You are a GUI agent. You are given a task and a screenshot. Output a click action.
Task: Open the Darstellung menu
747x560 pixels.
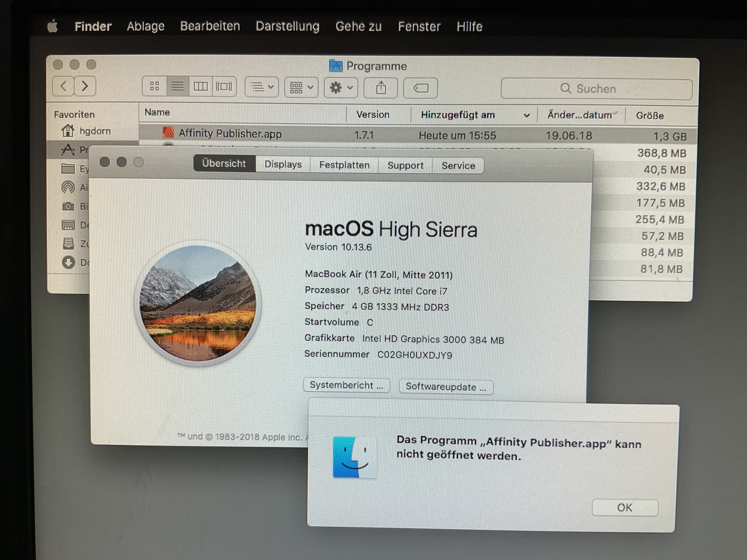pos(287,26)
